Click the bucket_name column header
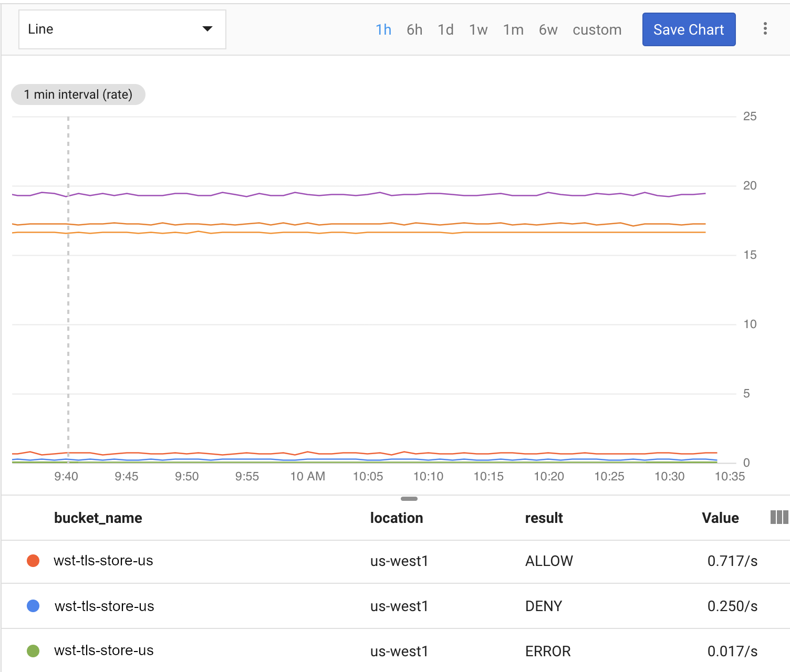790x672 pixels. point(98,518)
